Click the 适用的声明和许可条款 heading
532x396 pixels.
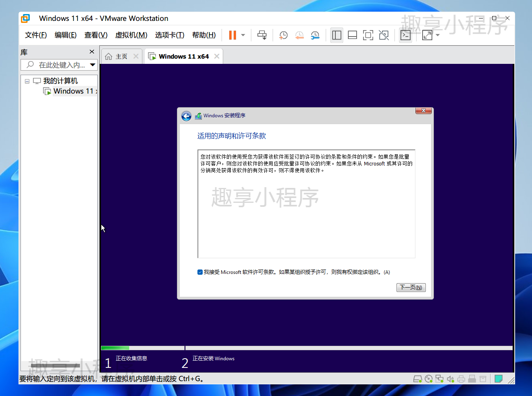[232, 136]
